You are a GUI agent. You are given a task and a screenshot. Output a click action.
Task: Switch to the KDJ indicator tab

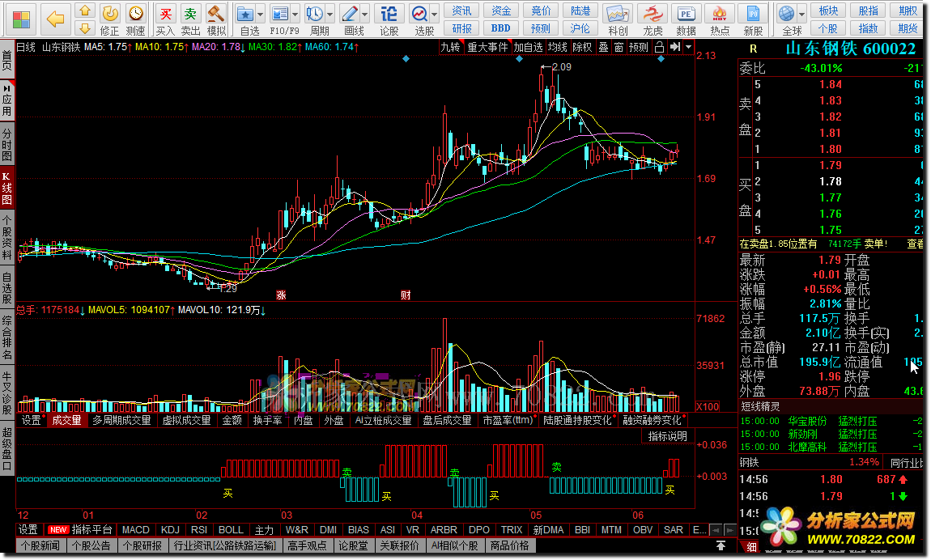170,530
